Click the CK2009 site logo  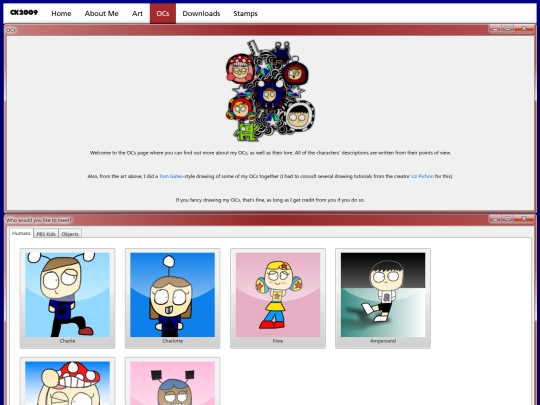[24, 13]
